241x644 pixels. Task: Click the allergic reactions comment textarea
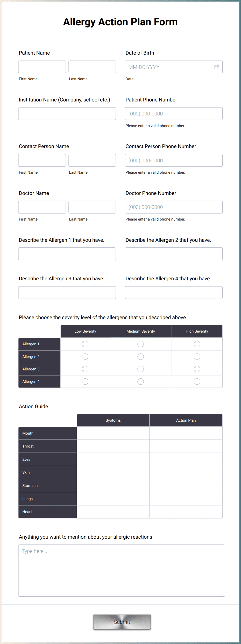click(121, 569)
